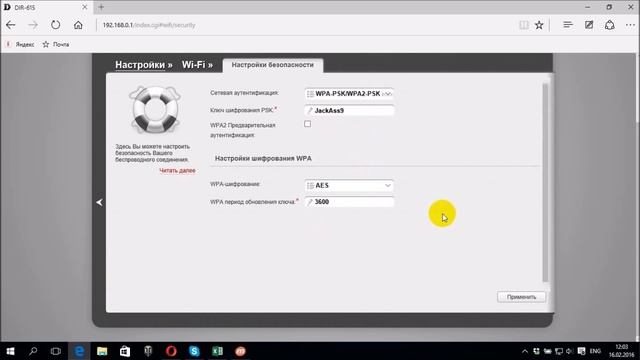640x360 pixels.
Task: Click the PSK key field JackAss9
Action: [x=349, y=110]
